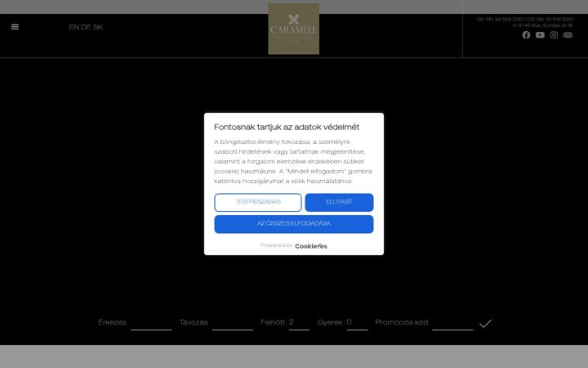Open the Facebook page icon

(526, 35)
